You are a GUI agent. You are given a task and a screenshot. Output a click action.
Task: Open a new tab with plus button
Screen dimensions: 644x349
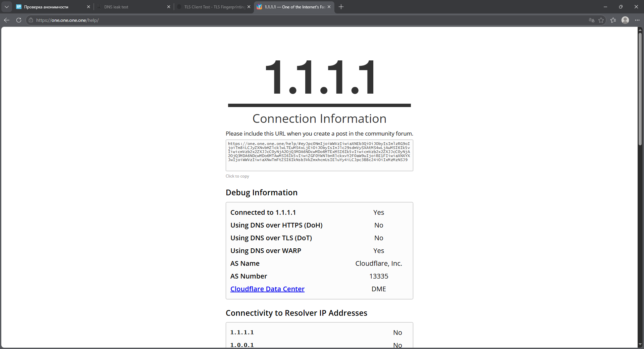pyautogui.click(x=341, y=7)
